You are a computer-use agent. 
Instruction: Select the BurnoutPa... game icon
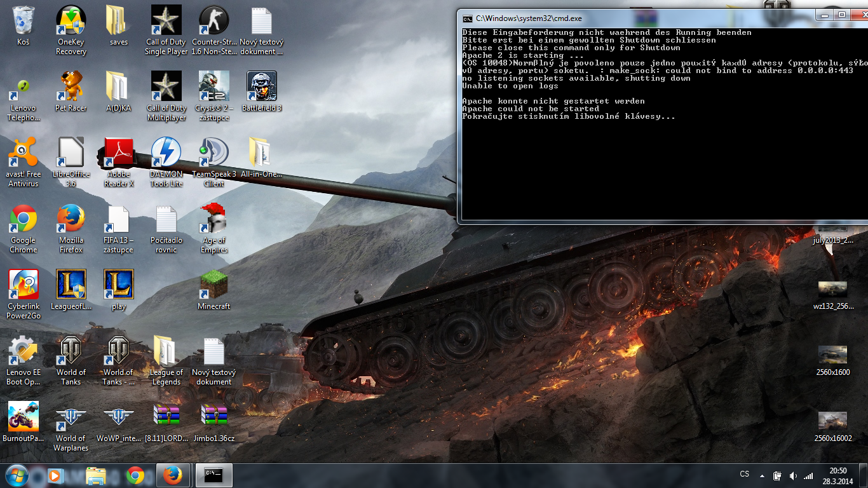coord(24,423)
